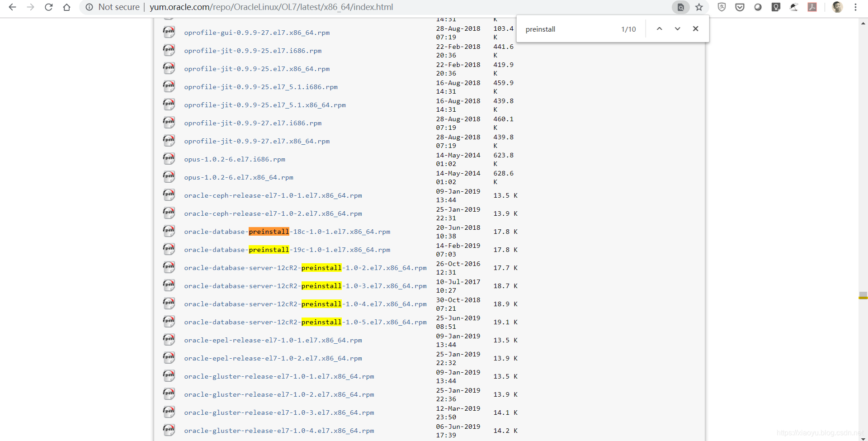Image resolution: width=868 pixels, height=441 pixels.
Task: Reload the current page
Action: [49, 7]
